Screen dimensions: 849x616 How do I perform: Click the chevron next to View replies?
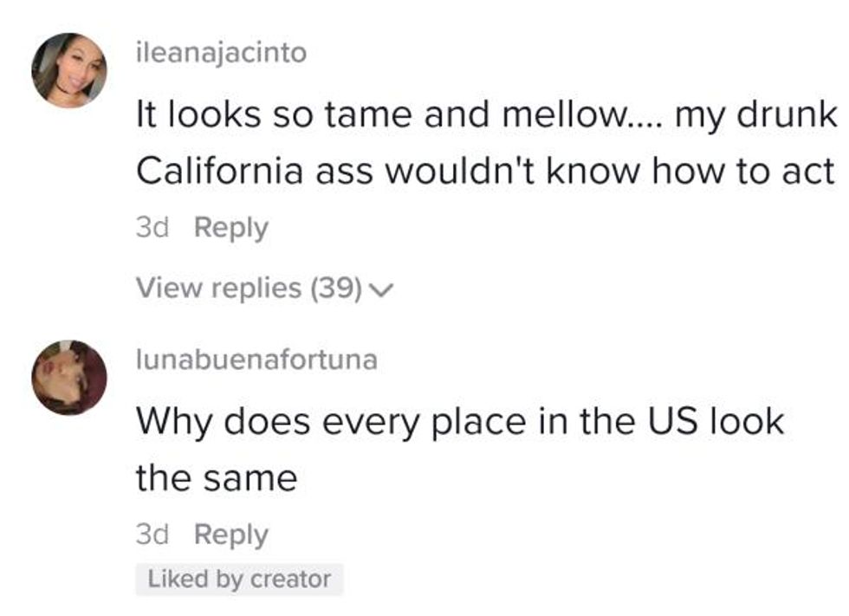pos(381,289)
